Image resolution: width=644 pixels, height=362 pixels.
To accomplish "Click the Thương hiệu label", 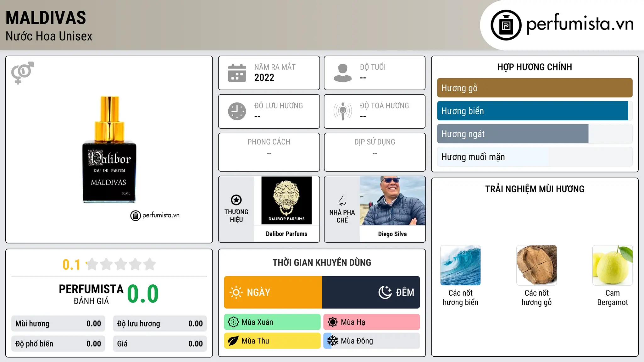I will (236, 216).
